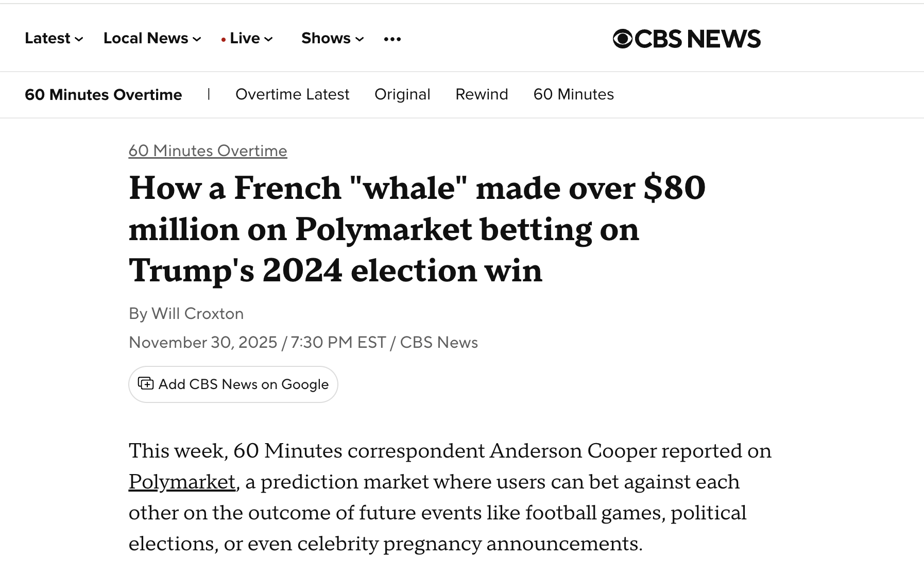Viewport: 924px width, 573px height.
Task: Switch to the Original tab
Action: click(x=402, y=95)
